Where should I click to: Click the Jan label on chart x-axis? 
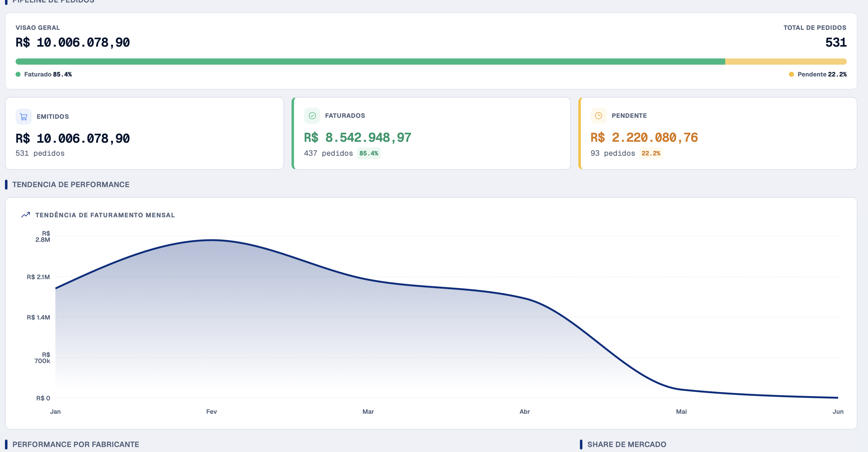tap(55, 412)
